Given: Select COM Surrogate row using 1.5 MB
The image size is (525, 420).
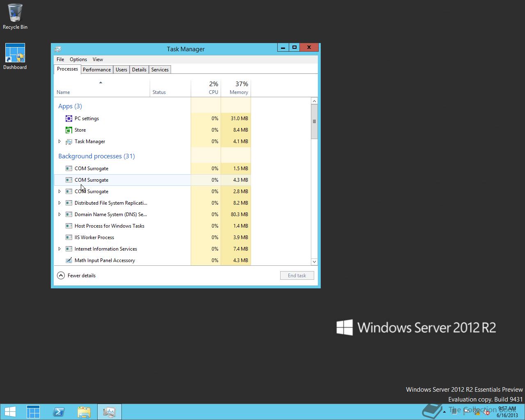Looking at the screenshot, I should [153, 169].
